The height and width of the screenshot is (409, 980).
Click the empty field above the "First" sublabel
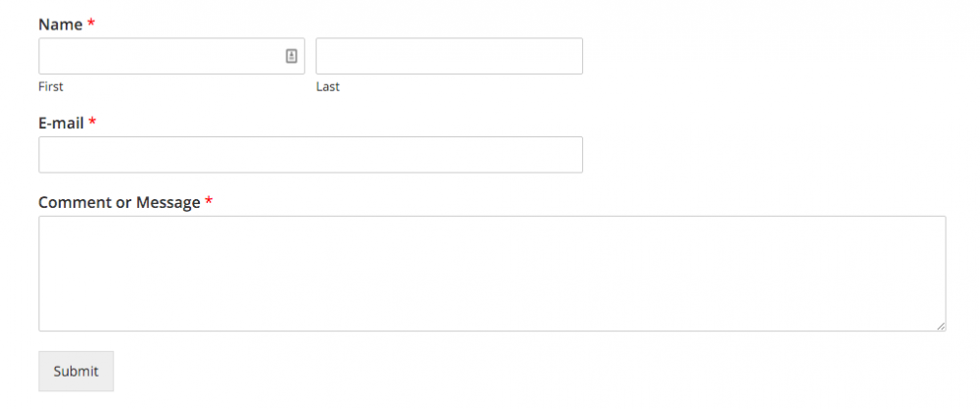point(157,56)
